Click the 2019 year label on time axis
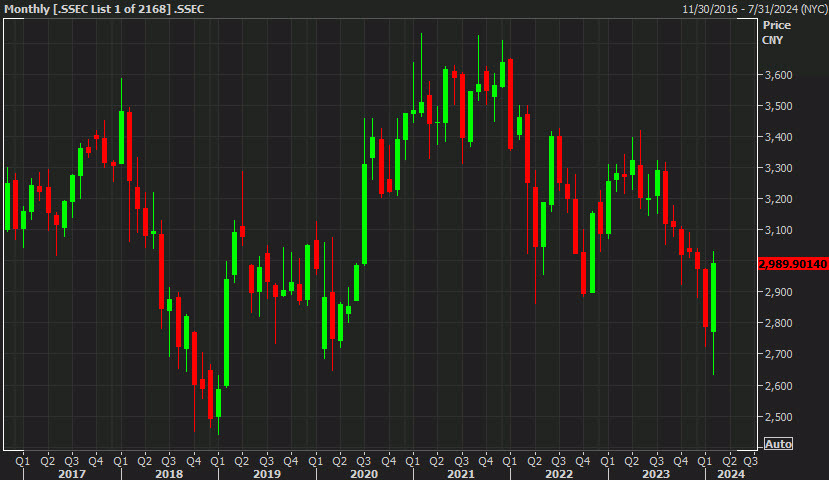 267,474
